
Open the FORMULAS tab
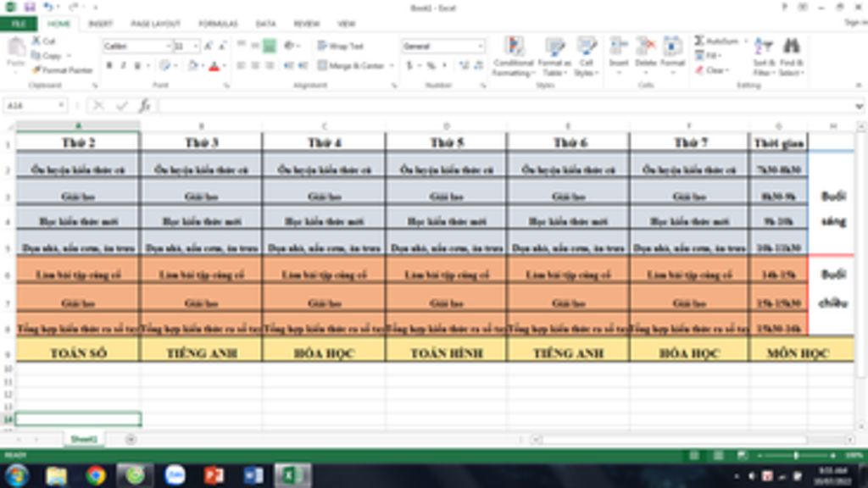point(218,24)
